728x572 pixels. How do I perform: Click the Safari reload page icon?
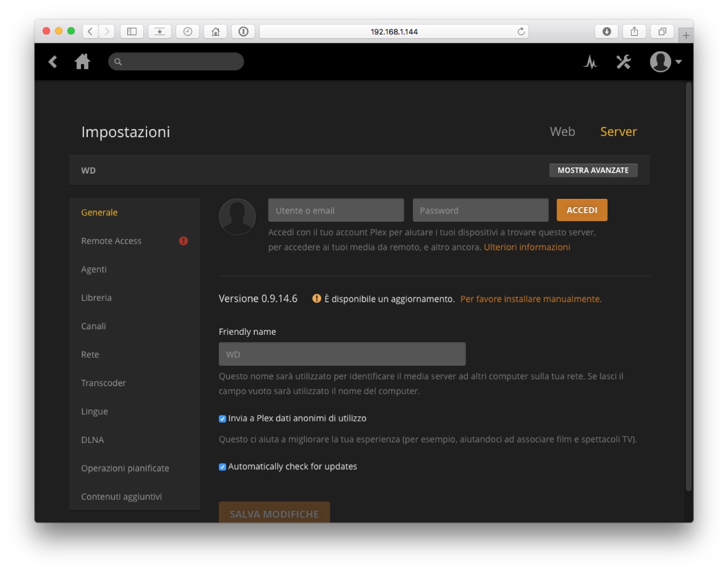click(521, 32)
